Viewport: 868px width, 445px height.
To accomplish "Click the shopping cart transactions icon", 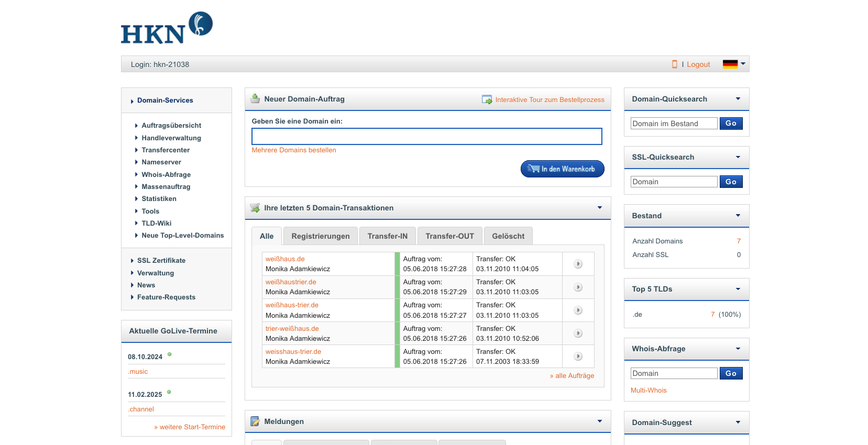I will pyautogui.click(x=255, y=208).
